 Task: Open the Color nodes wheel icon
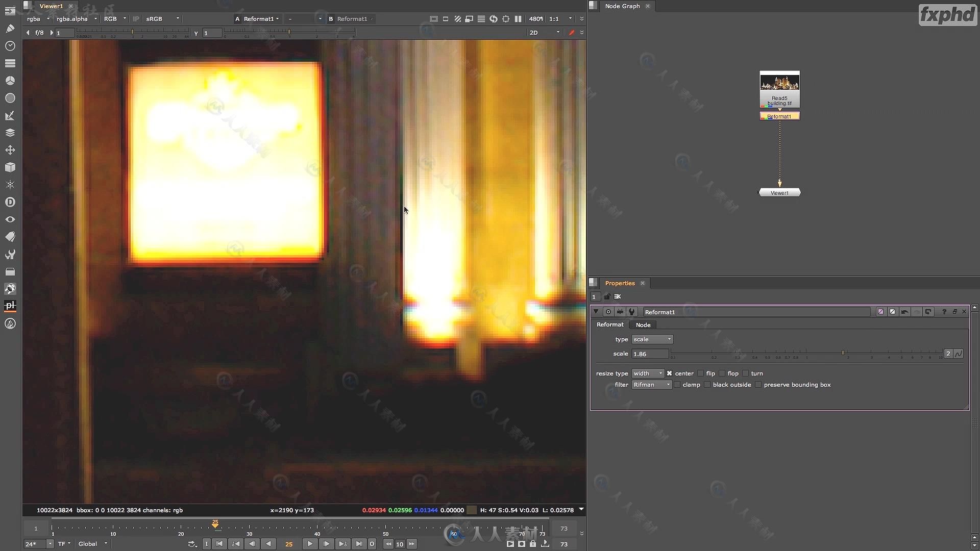pyautogui.click(x=10, y=81)
